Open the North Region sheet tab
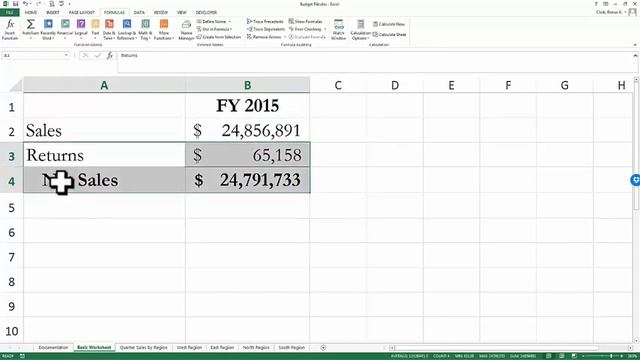 pyautogui.click(x=256, y=347)
